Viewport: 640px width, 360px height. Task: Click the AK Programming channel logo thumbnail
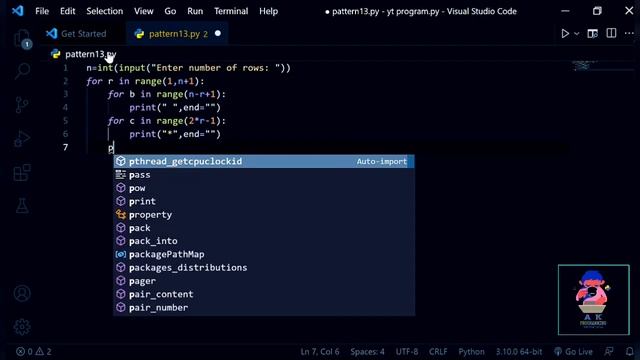click(x=593, y=300)
